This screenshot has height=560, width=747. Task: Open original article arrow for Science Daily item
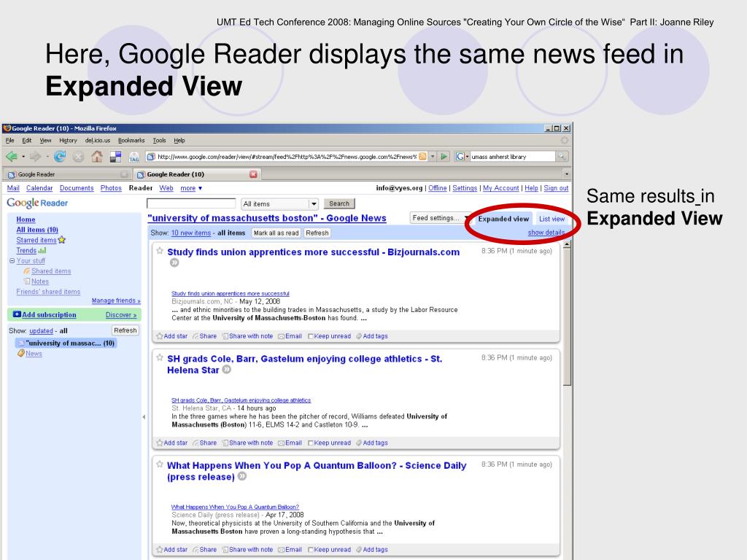(x=242, y=476)
